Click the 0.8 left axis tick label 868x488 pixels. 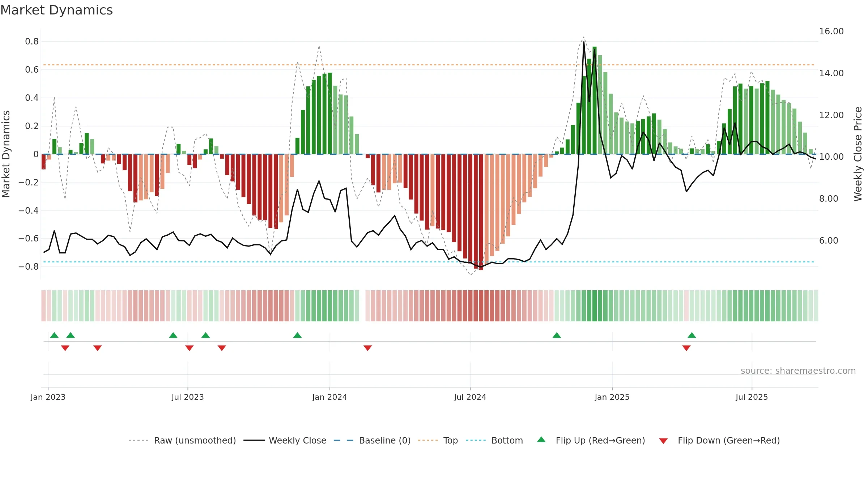32,42
